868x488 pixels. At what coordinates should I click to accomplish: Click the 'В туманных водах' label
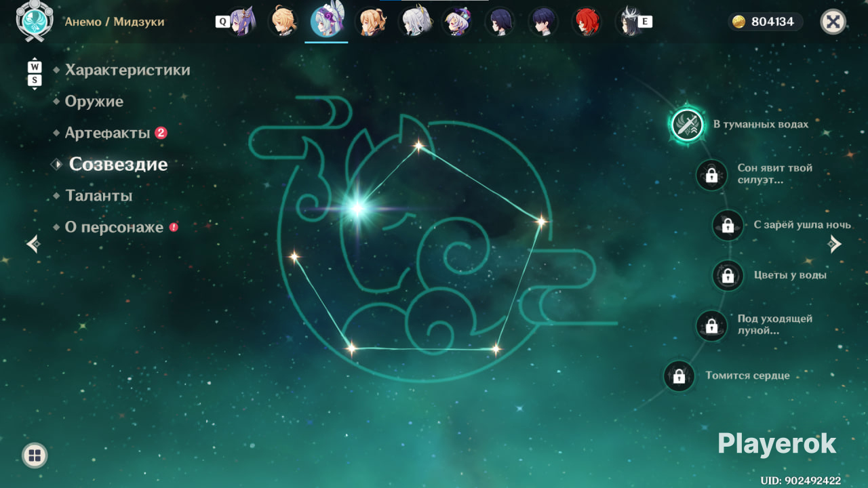tap(761, 125)
